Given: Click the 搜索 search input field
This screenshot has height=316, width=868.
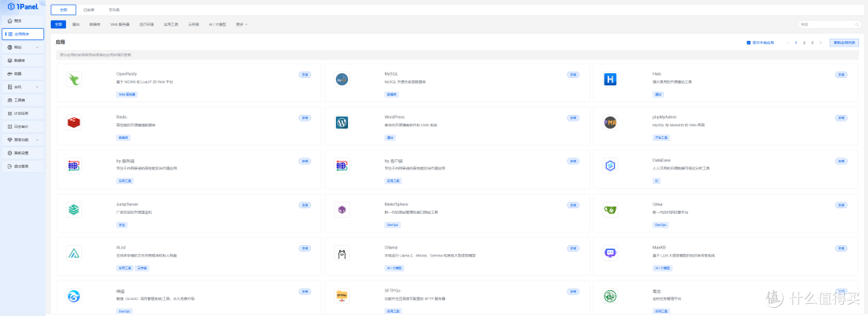Looking at the screenshot, I should point(829,24).
